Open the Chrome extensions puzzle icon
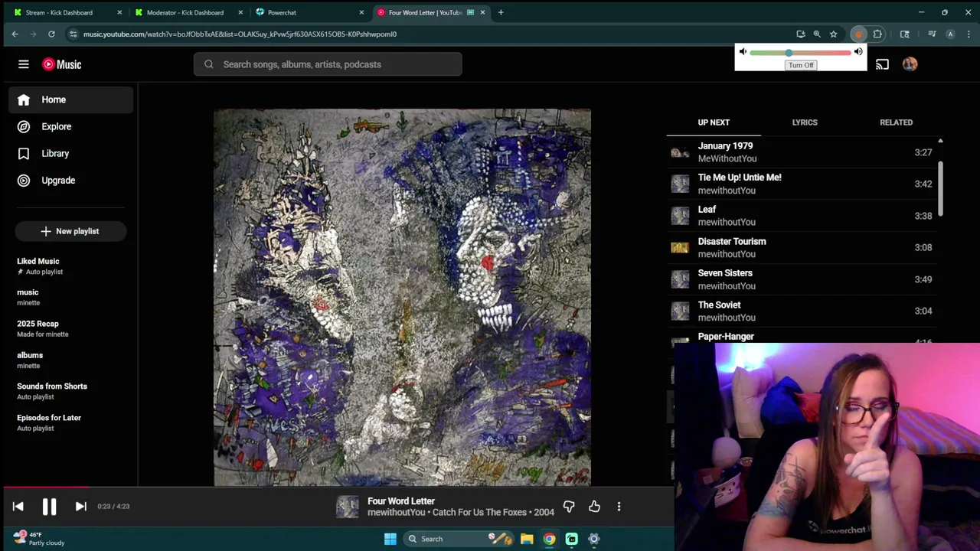980x551 pixels. click(877, 34)
